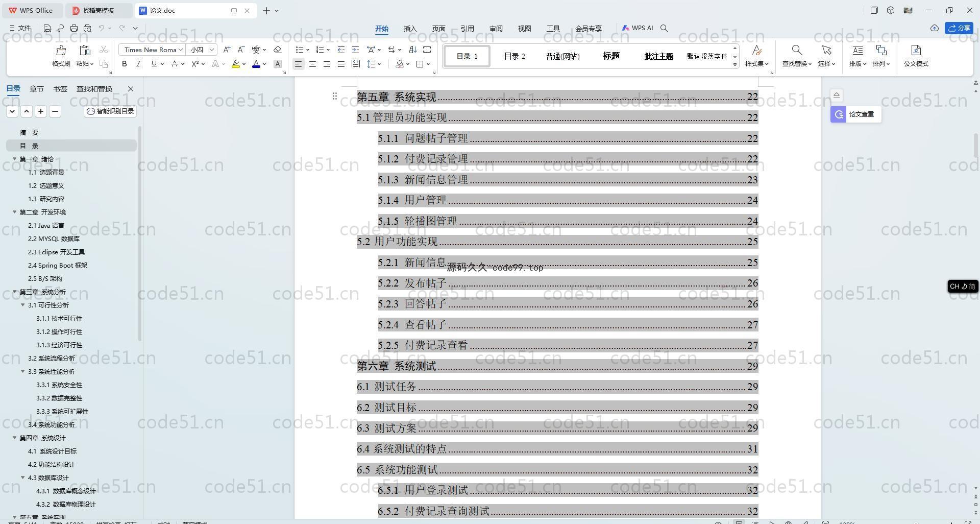Toggle Bold formatting

(124, 64)
